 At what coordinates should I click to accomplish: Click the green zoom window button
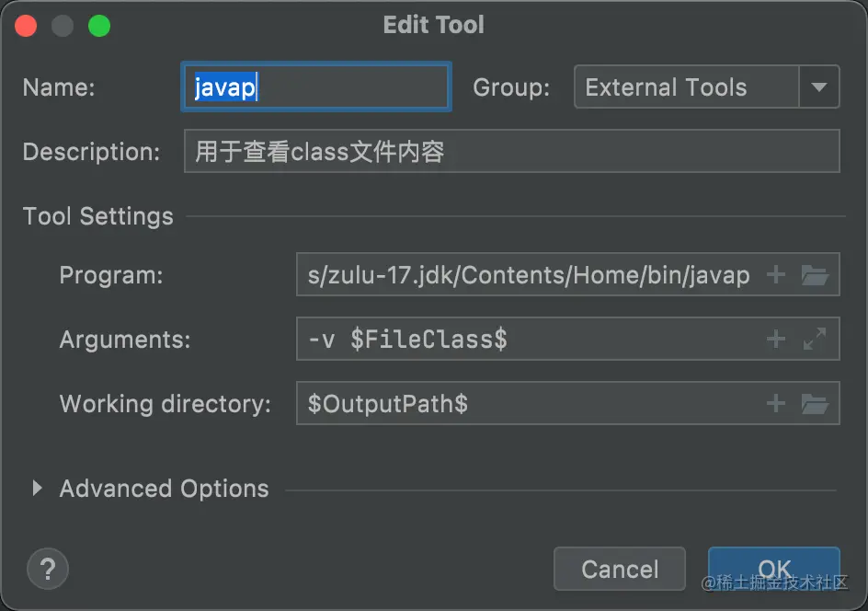(x=99, y=26)
